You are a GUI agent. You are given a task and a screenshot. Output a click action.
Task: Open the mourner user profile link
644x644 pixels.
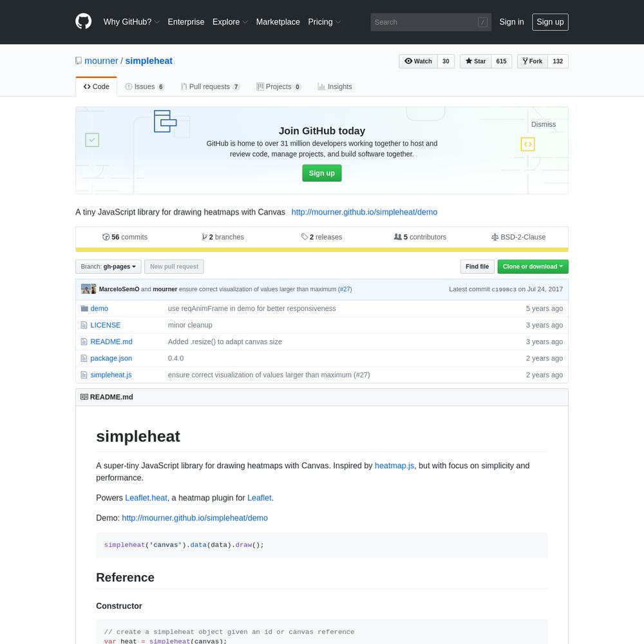coord(101,61)
